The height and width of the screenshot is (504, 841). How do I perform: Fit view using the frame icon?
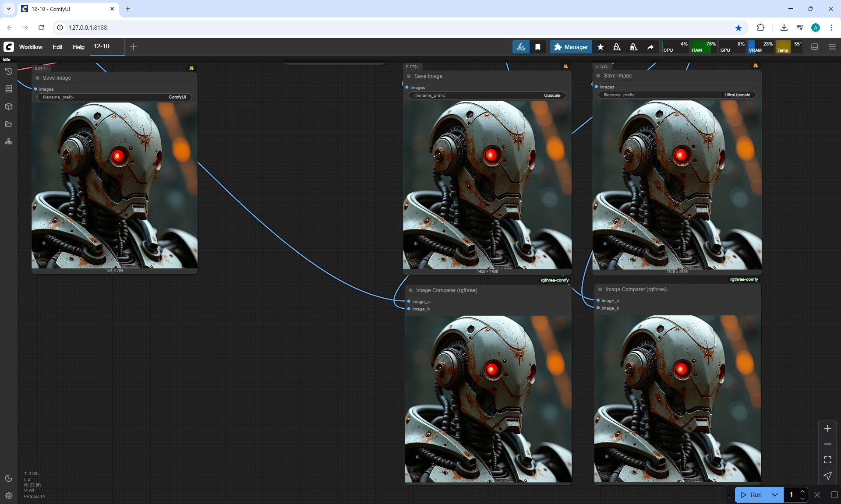tap(827, 460)
